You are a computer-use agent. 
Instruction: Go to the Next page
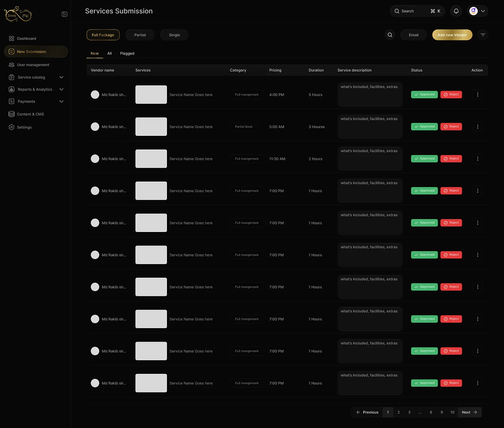[470, 412]
